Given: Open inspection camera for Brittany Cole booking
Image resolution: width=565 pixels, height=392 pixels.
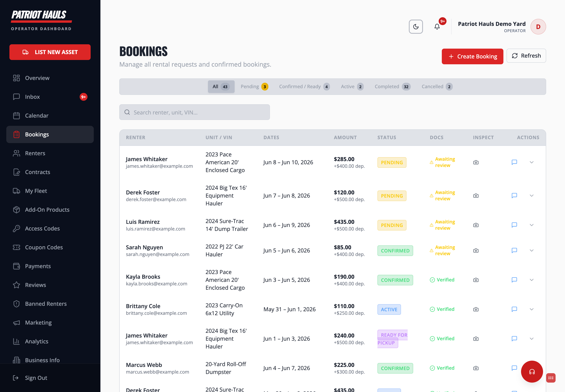Looking at the screenshot, I should click(x=476, y=309).
